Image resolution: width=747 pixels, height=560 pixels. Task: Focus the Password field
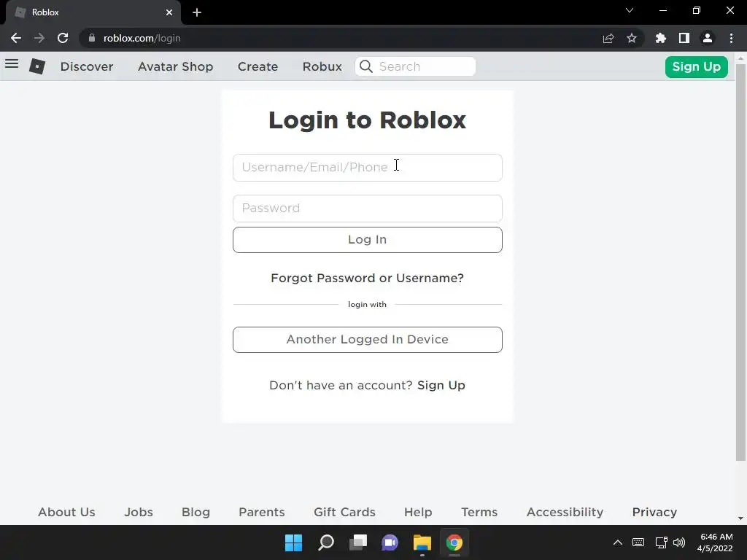tap(368, 208)
